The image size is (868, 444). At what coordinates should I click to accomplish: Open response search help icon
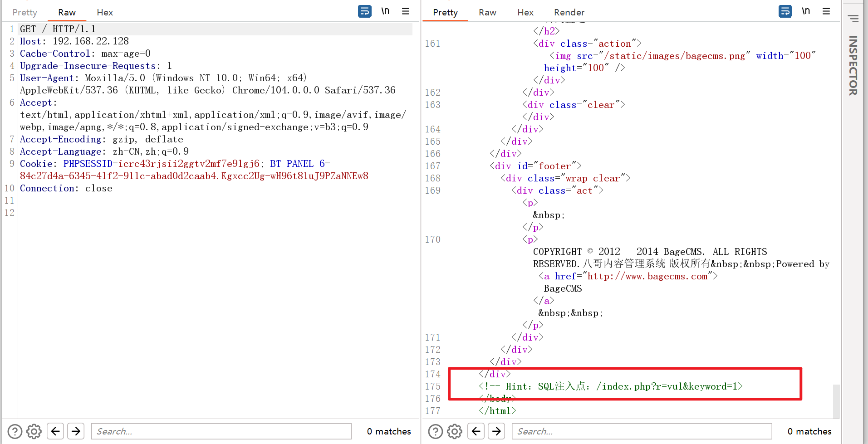[x=436, y=431]
